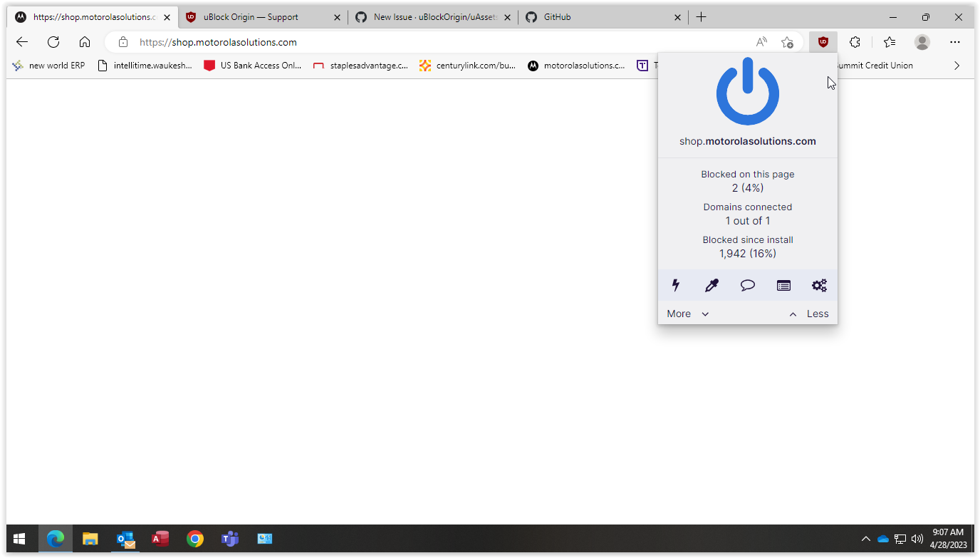The height and width of the screenshot is (558, 980).
Task: Open the Favorites hub icon
Action: (889, 42)
